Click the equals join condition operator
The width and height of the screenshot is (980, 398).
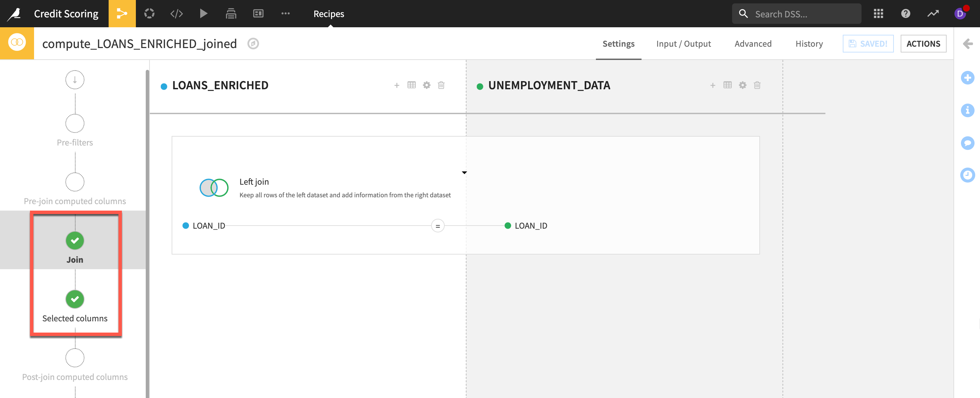pyautogui.click(x=438, y=226)
